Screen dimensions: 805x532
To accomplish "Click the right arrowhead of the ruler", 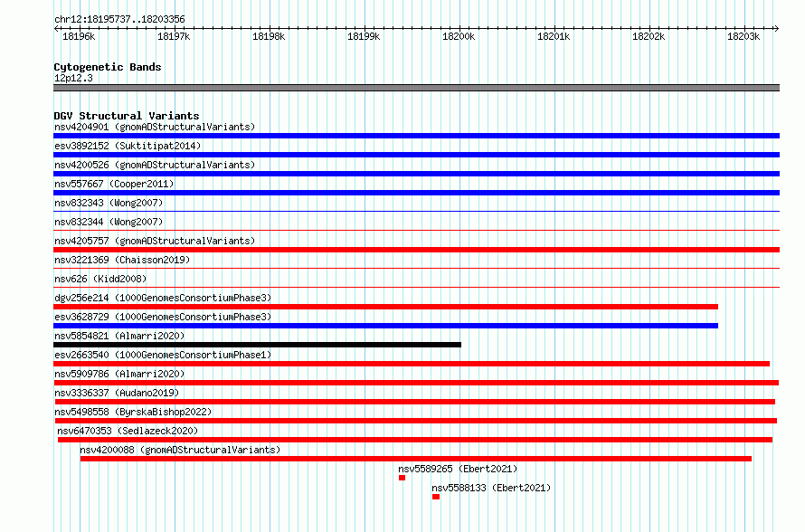I will [777, 28].
